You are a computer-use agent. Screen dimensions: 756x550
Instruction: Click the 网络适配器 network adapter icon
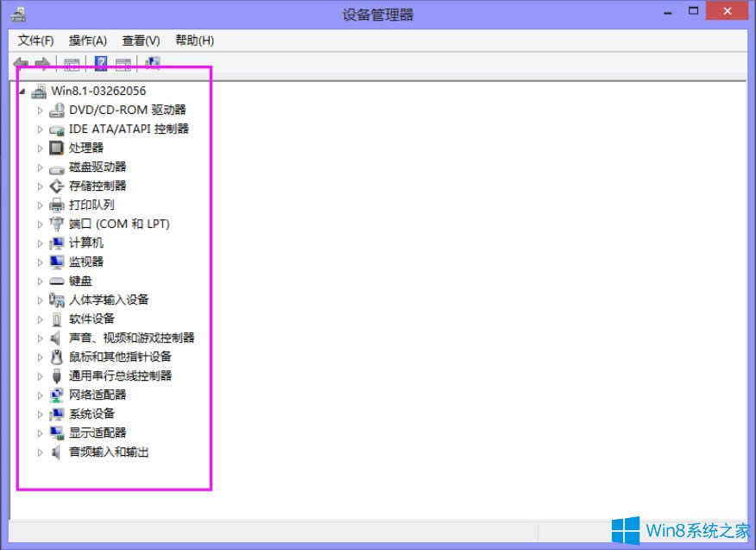(55, 395)
